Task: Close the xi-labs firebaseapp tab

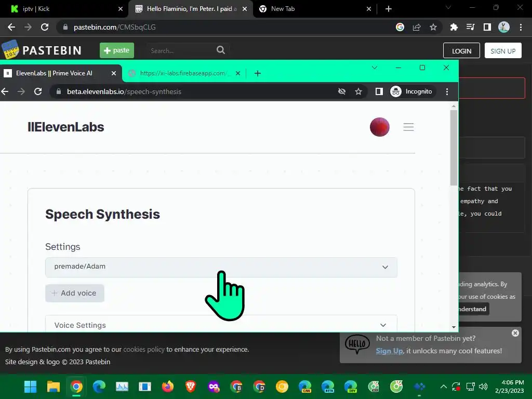Action: [238, 73]
